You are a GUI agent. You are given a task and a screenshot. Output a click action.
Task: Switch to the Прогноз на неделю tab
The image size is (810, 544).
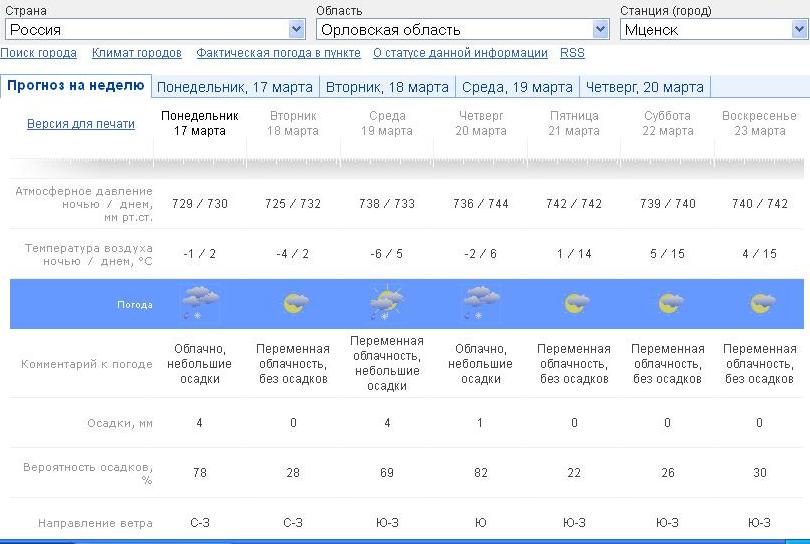coord(76,86)
